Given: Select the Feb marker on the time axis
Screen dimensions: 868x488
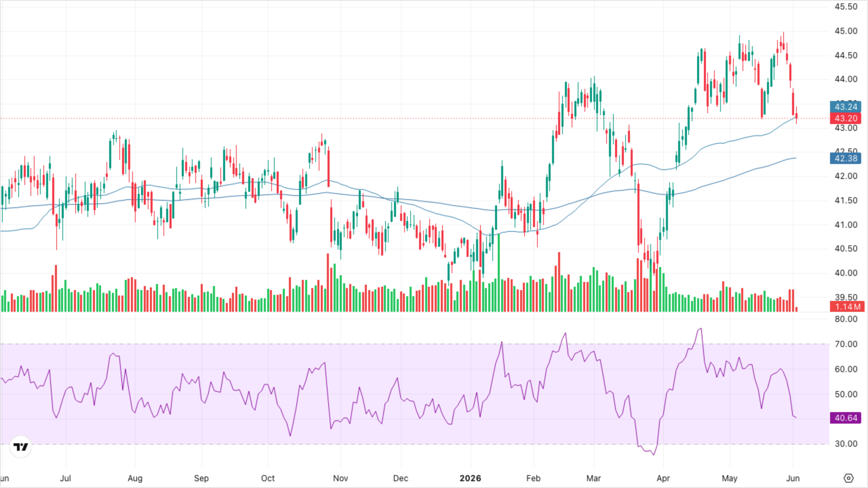Looking at the screenshot, I should click(x=533, y=478).
